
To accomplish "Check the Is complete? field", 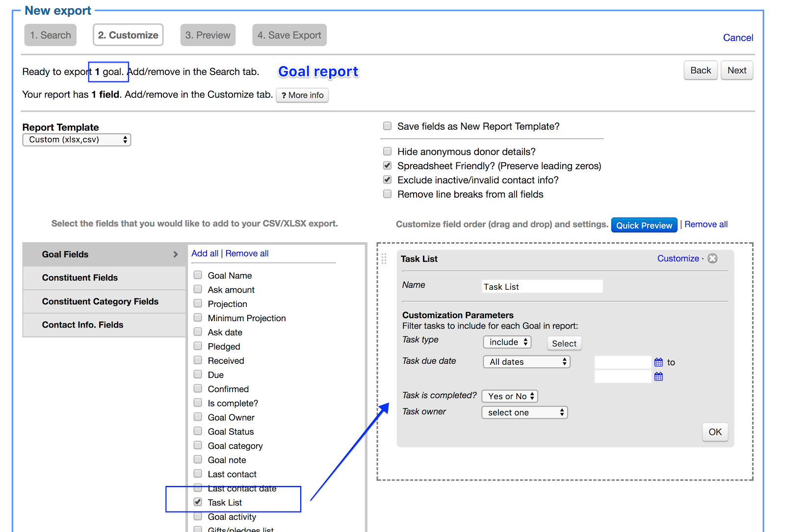I will click(x=198, y=403).
